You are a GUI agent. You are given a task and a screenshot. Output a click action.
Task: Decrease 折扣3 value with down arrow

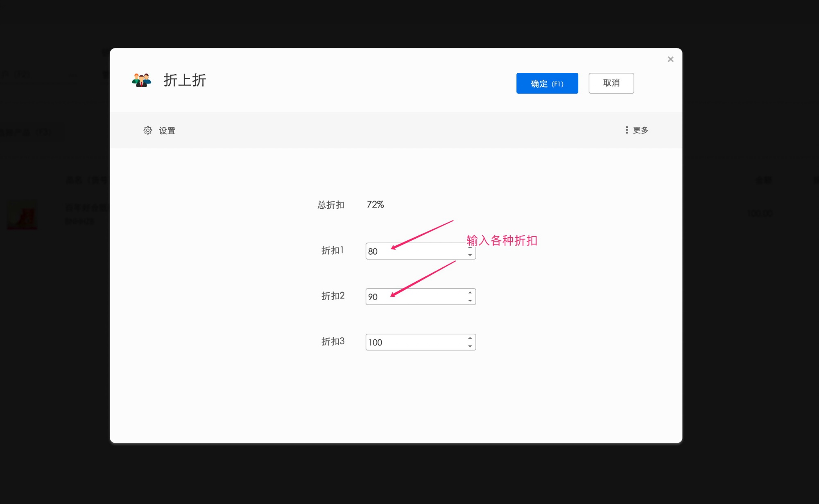pyautogui.click(x=470, y=346)
